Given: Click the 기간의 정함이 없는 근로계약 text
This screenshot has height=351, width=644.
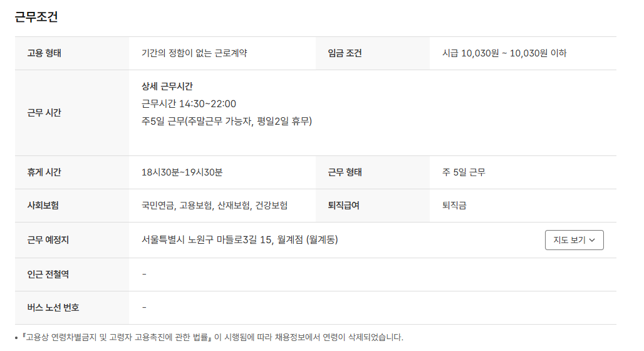Looking at the screenshot, I should tap(194, 53).
